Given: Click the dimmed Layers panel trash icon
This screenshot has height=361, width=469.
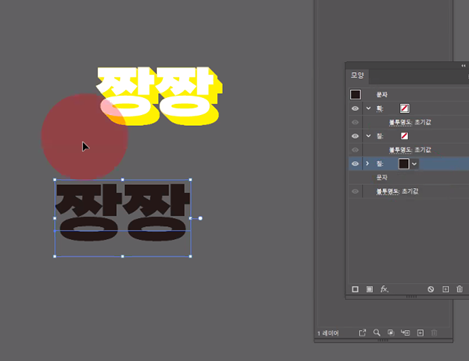Looking at the screenshot, I should [x=434, y=333].
